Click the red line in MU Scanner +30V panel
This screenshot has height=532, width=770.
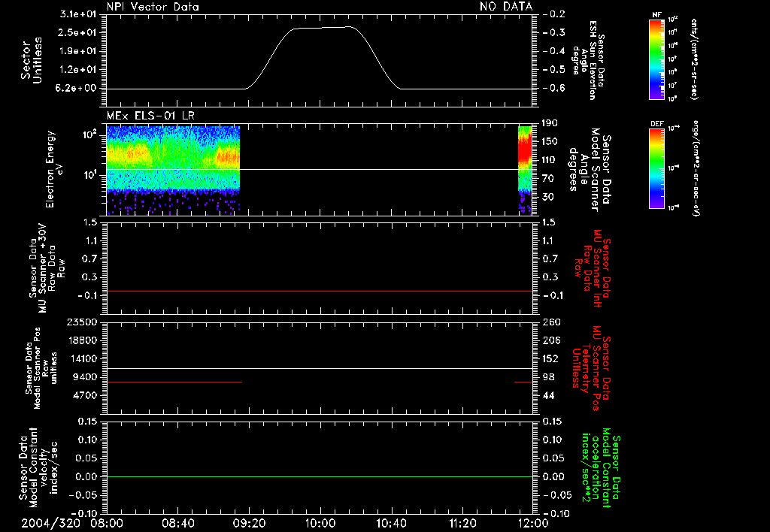pos(319,292)
